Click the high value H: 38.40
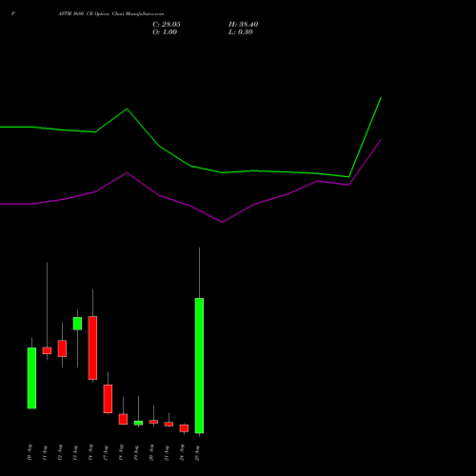 coord(243,25)
